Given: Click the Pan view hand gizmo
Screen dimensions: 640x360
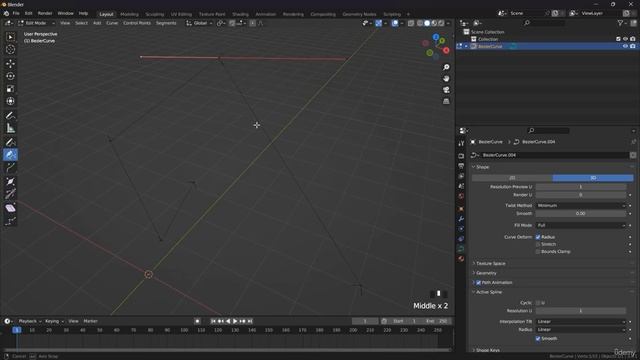Looking at the screenshot, I should click(x=446, y=78).
